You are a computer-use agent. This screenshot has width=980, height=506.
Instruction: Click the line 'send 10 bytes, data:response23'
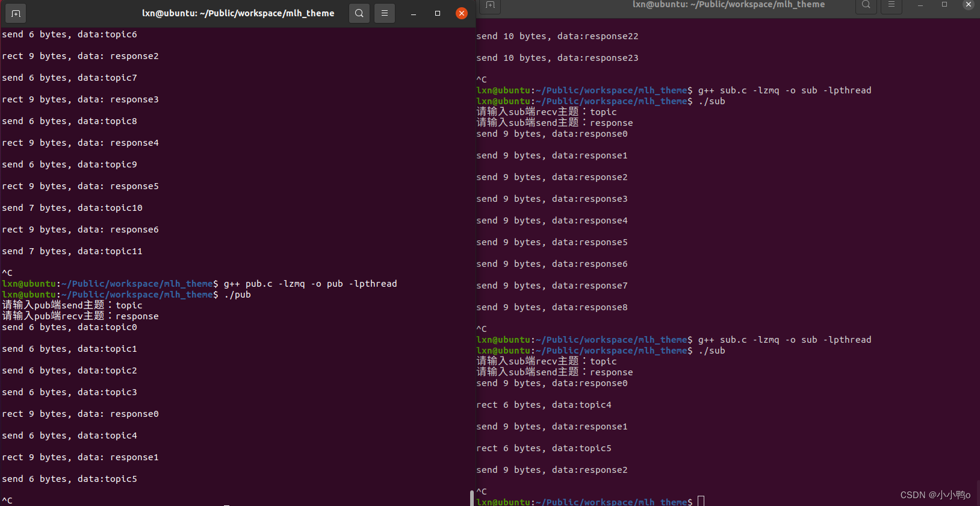(557, 58)
